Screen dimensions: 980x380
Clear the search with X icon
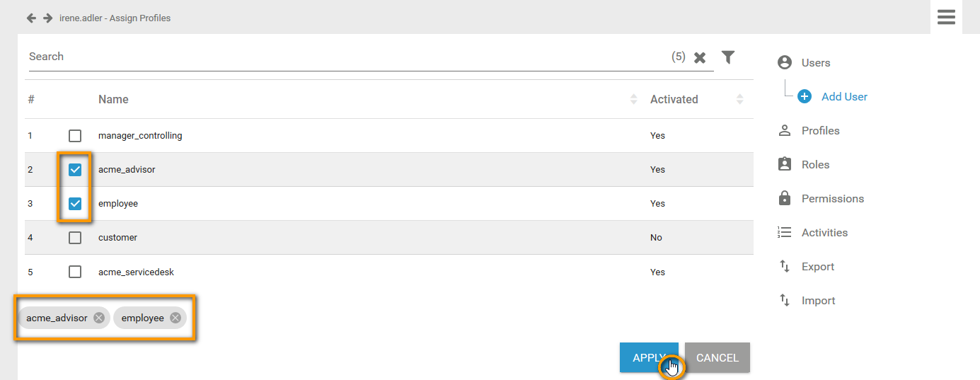coord(700,58)
